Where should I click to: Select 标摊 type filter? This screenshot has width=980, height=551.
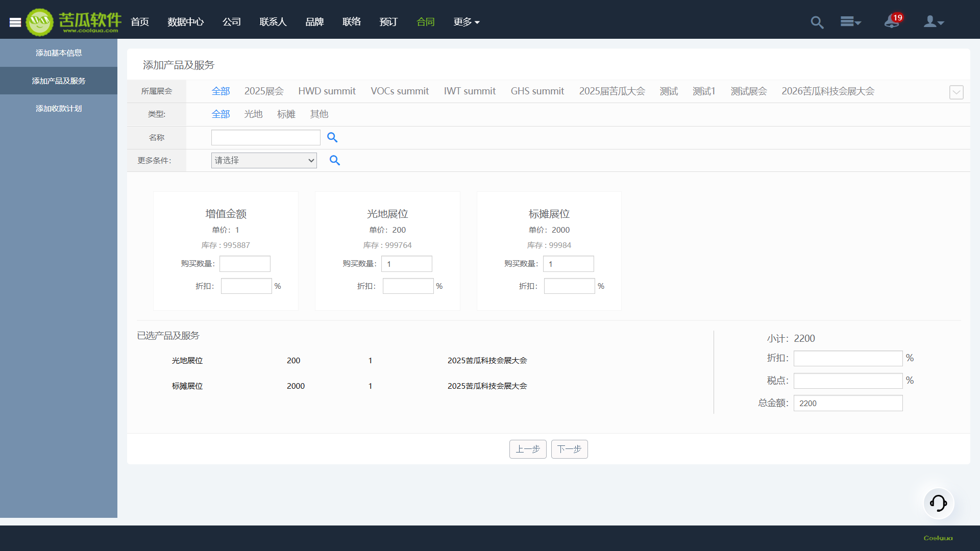pos(286,114)
